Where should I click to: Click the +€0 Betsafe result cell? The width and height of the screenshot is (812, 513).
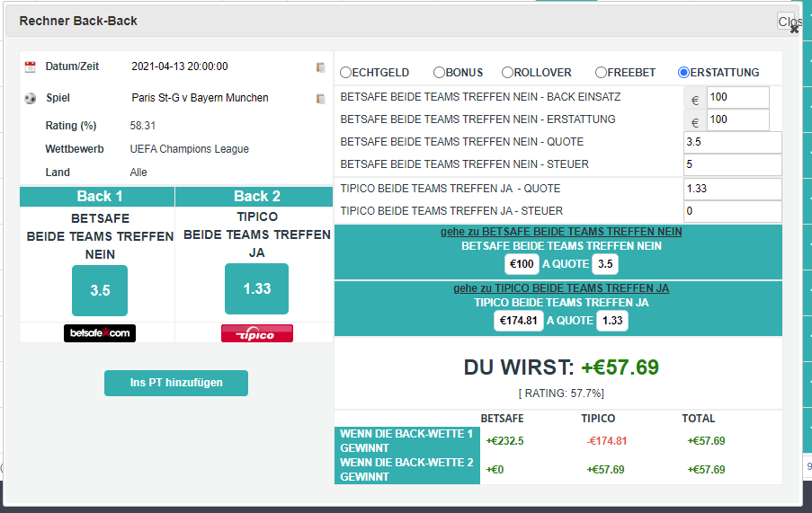click(x=495, y=470)
